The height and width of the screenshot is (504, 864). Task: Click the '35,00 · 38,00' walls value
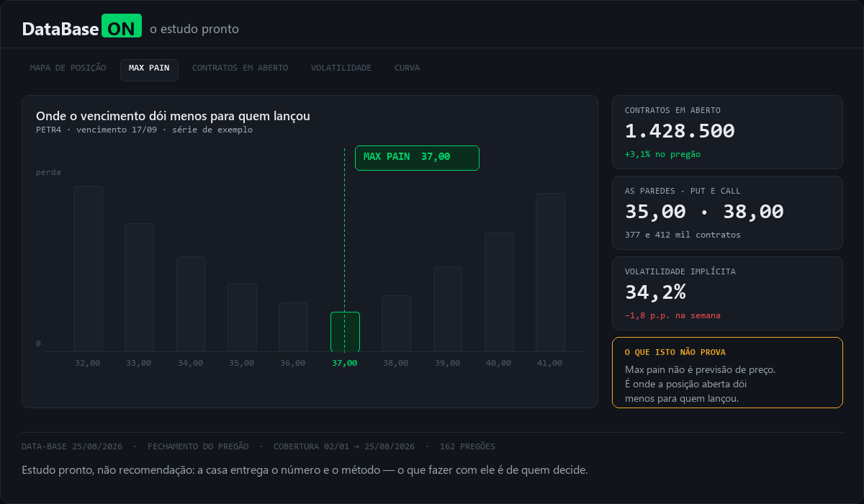(x=704, y=212)
